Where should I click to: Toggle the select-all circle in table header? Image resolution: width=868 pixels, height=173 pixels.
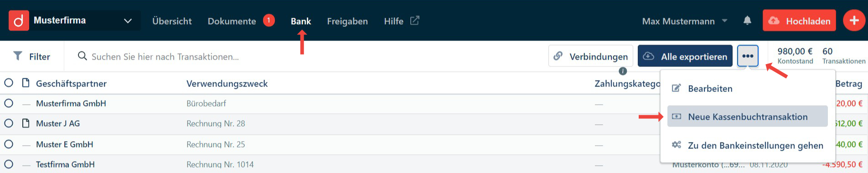pyautogui.click(x=9, y=83)
